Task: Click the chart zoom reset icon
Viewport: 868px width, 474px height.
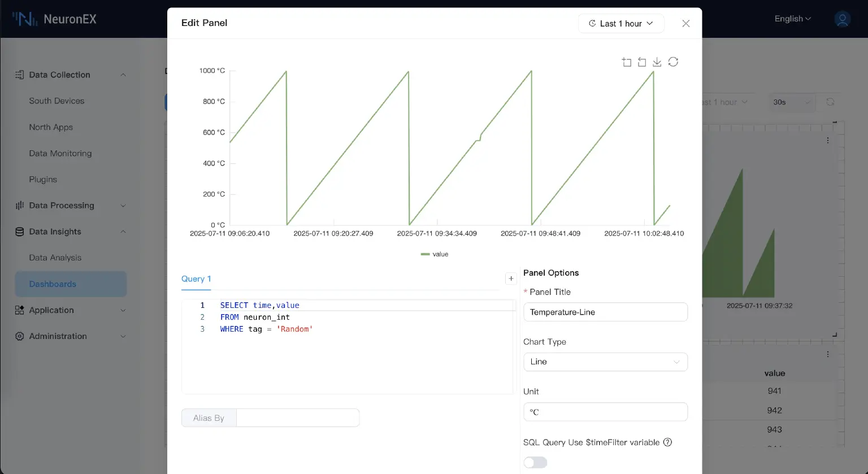Action: [x=642, y=62]
